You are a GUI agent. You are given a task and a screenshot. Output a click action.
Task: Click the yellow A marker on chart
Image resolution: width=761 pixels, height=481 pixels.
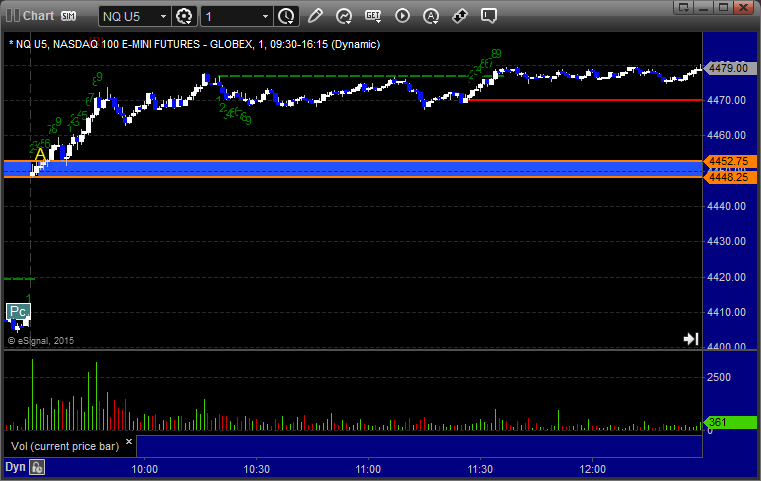[40, 155]
